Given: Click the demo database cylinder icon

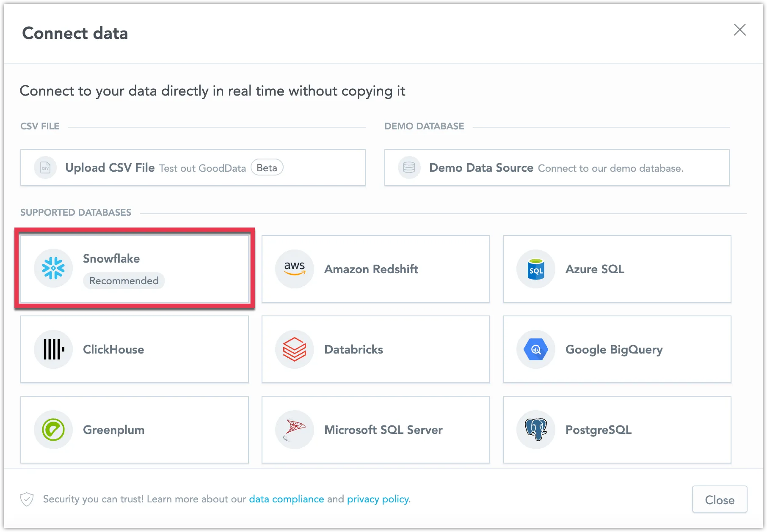Looking at the screenshot, I should (409, 167).
